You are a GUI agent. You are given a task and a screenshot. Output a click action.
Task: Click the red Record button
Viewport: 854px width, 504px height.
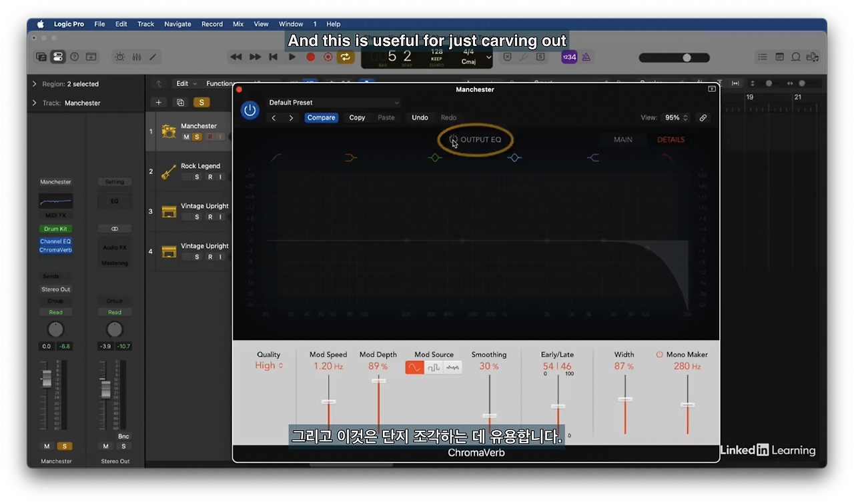(x=310, y=57)
